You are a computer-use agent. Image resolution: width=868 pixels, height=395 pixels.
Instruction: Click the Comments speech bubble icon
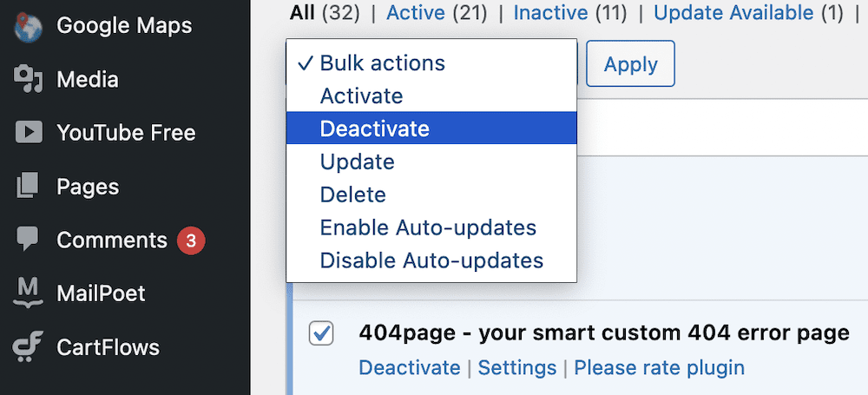pyautogui.click(x=29, y=240)
